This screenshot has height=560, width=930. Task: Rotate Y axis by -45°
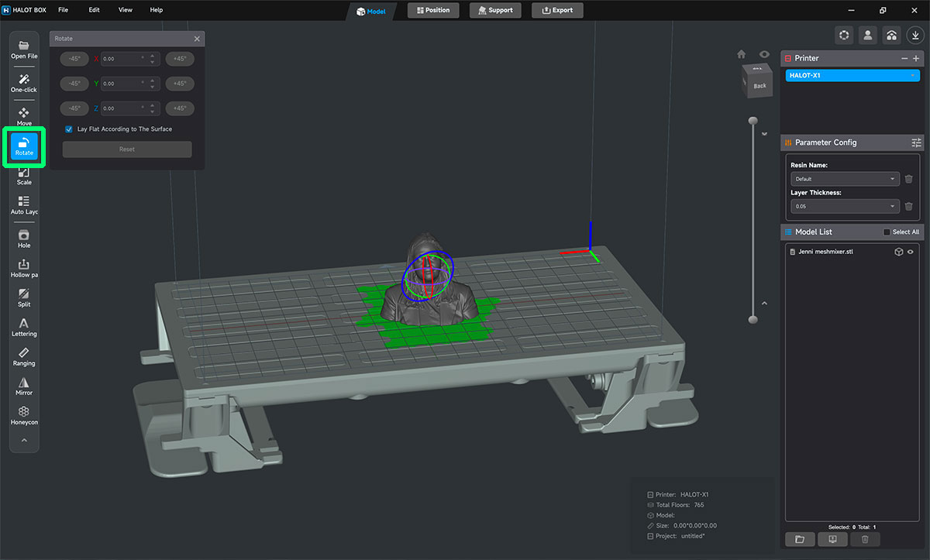click(x=74, y=83)
